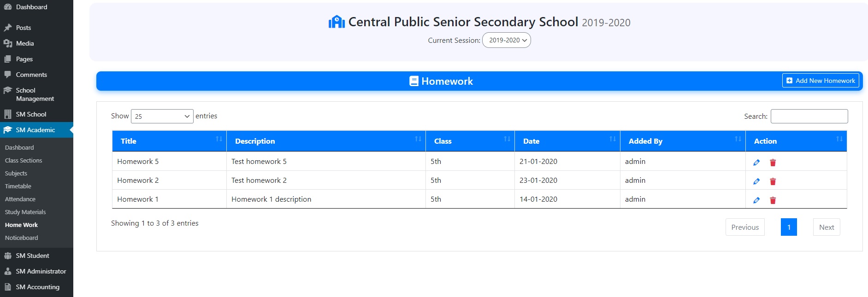Click Add New Homework button

821,81
